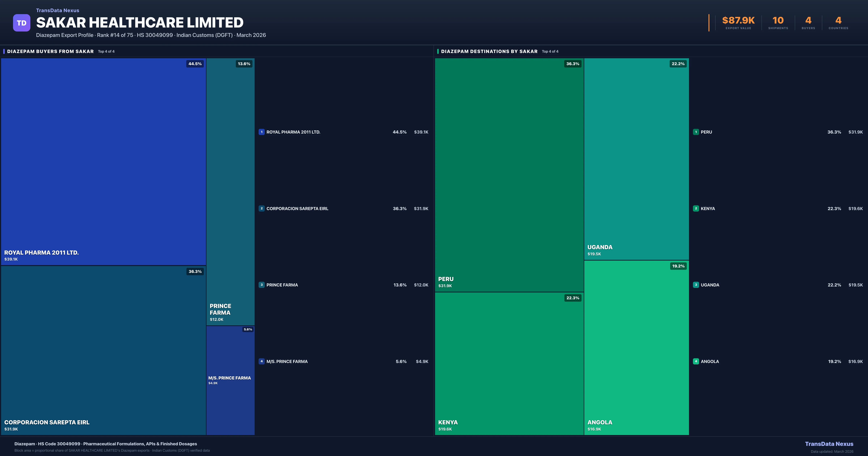Click rank badge 1 beside Royal Pharma
Viewport: 868px width, 456px height.
click(x=261, y=132)
